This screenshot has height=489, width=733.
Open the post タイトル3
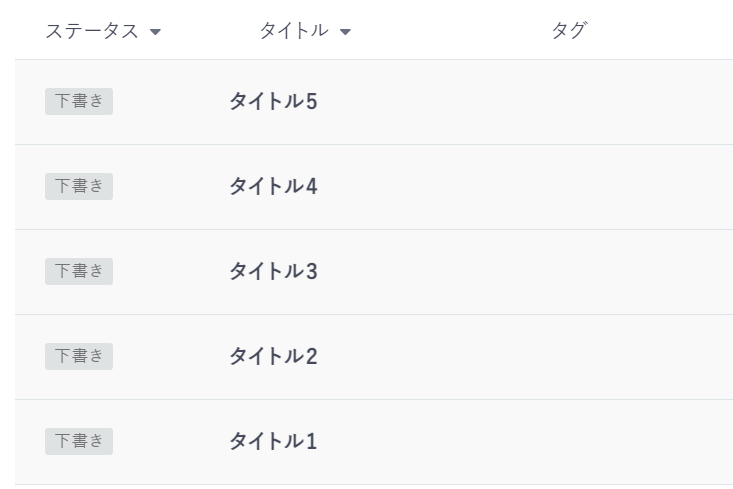coord(273,272)
